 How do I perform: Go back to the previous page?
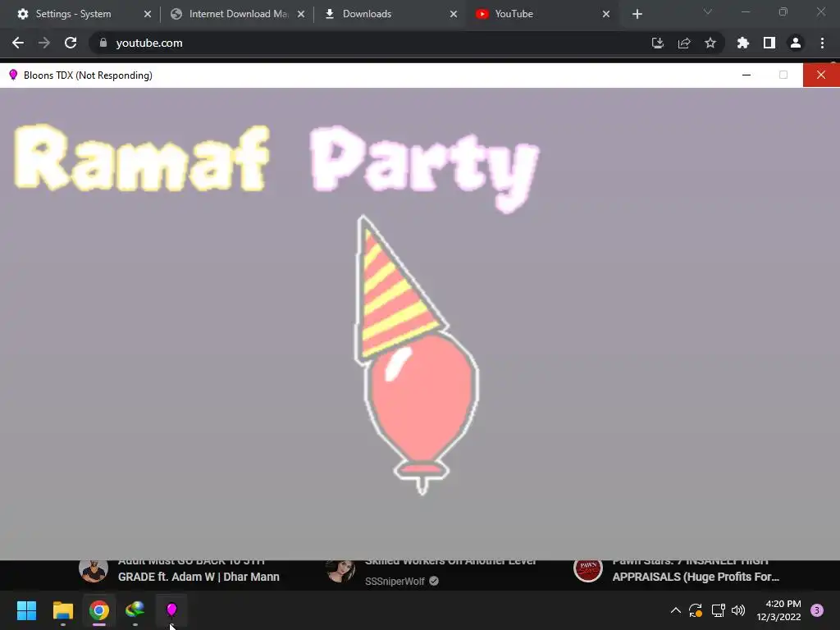pos(18,43)
